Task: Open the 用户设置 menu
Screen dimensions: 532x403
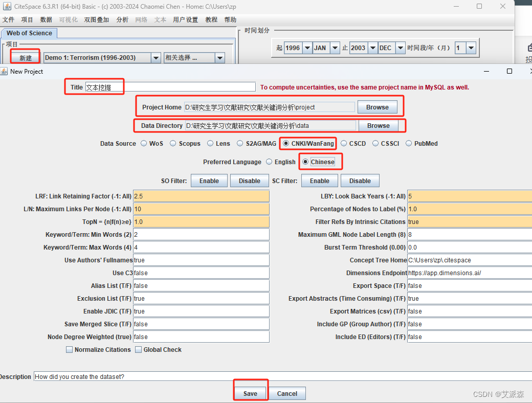Action: pos(185,19)
